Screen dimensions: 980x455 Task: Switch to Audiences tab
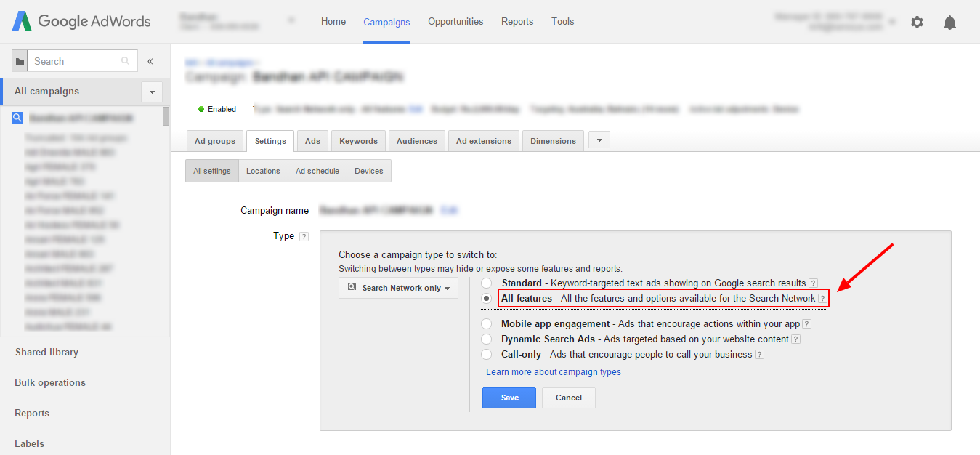click(x=417, y=141)
